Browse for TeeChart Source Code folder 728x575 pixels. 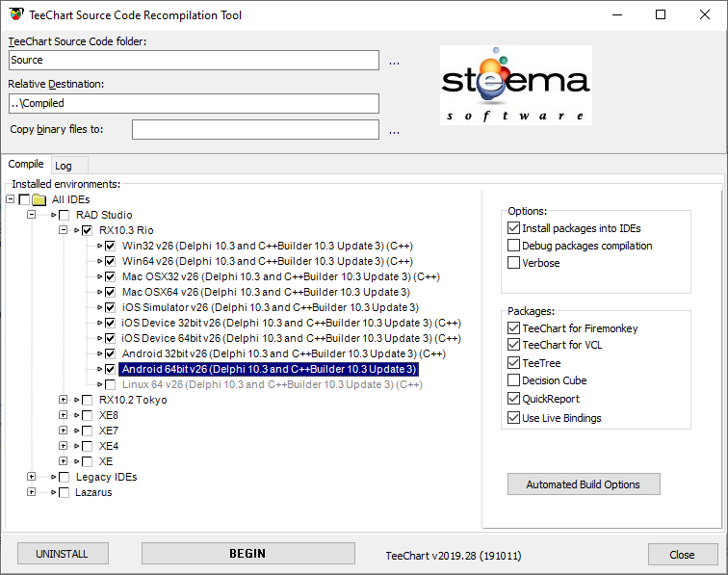pyautogui.click(x=394, y=62)
